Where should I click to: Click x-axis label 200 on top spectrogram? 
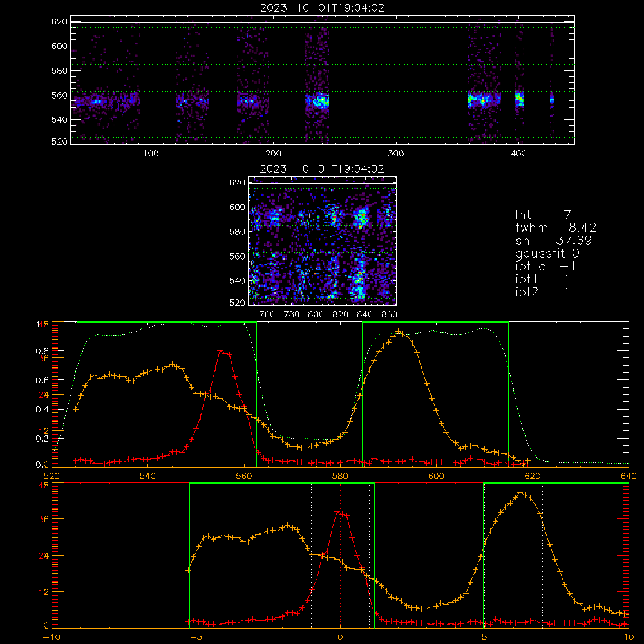[273, 154]
